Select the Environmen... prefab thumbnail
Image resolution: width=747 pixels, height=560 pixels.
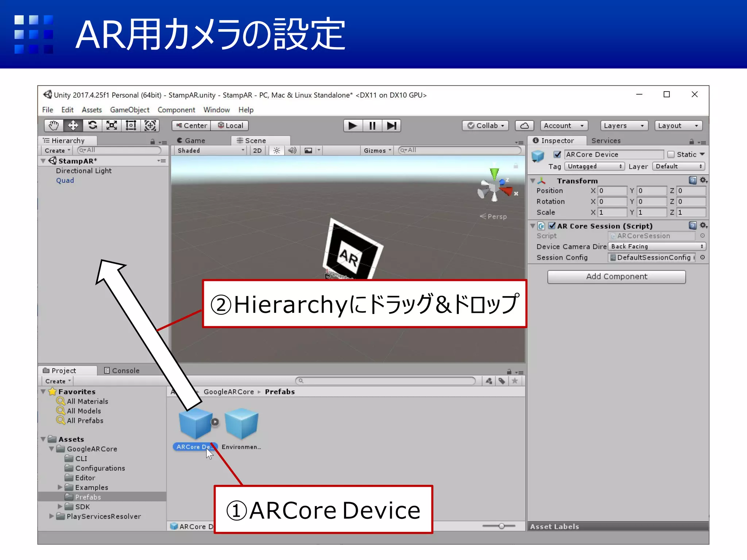pyautogui.click(x=241, y=424)
